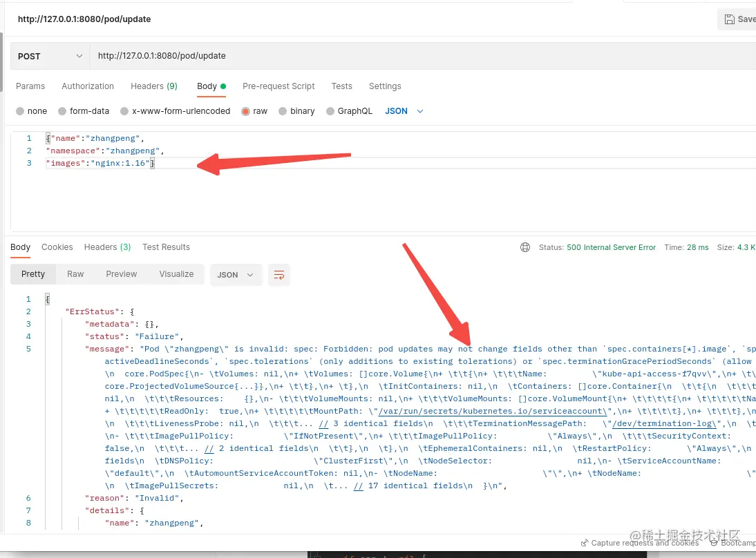Screen dimensions: 756x558
Task: Switch to the Headers (9) request tab
Action: point(154,86)
